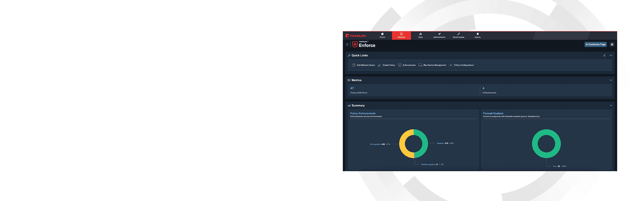Viewport: 644px width, 201px height.
Task: Open the help question mark icon
Action: [x=612, y=44]
